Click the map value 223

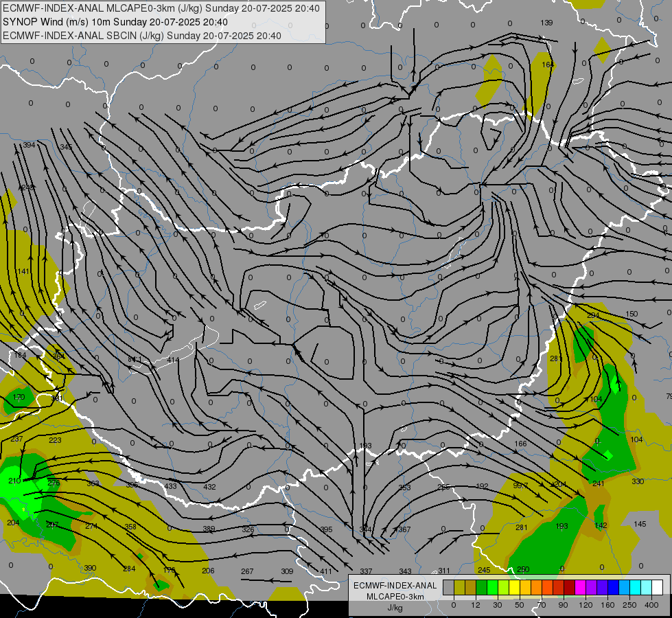click(56, 440)
